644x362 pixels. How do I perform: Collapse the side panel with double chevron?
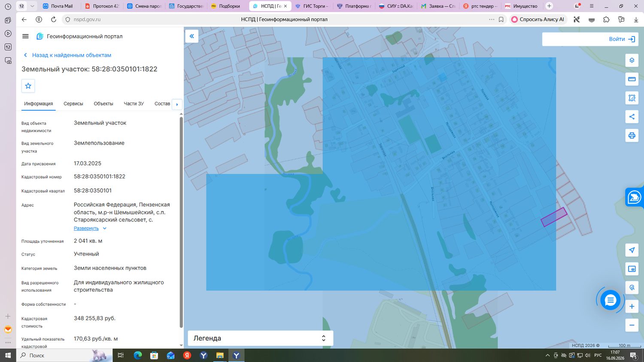(192, 36)
